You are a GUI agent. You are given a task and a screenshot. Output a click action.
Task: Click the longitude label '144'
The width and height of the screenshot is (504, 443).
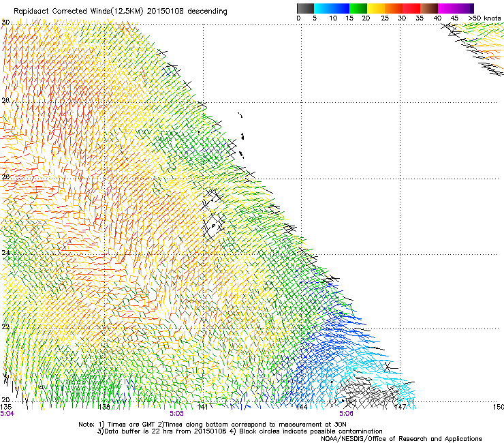coord(301,407)
